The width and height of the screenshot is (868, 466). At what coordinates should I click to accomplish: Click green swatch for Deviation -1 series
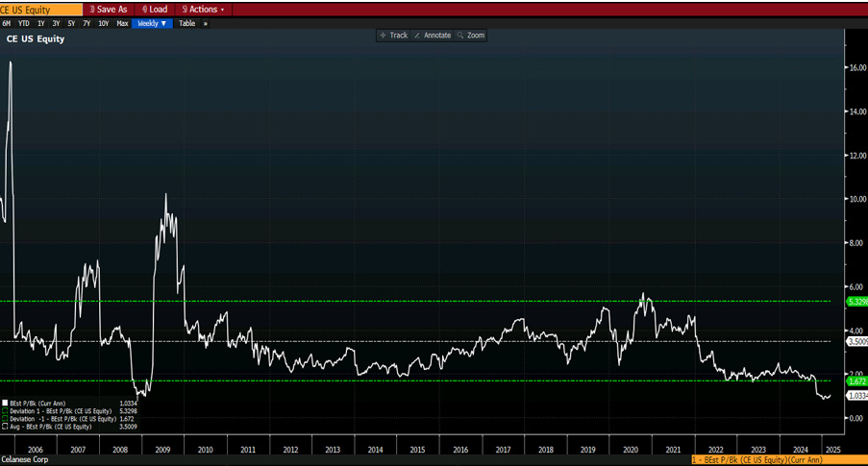coord(5,419)
